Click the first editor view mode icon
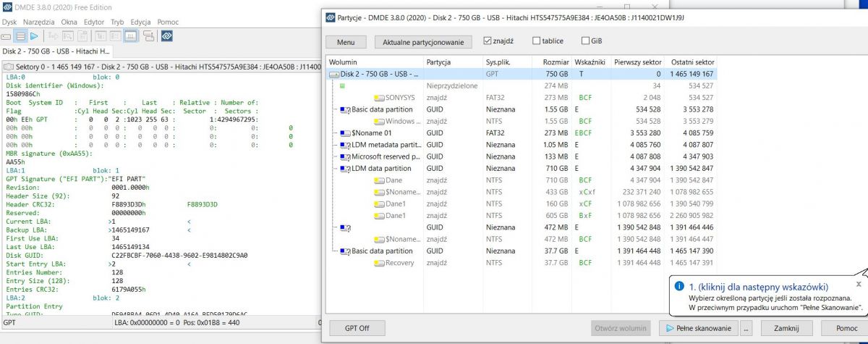Screen dimensions: 868x344 (x=100, y=35)
